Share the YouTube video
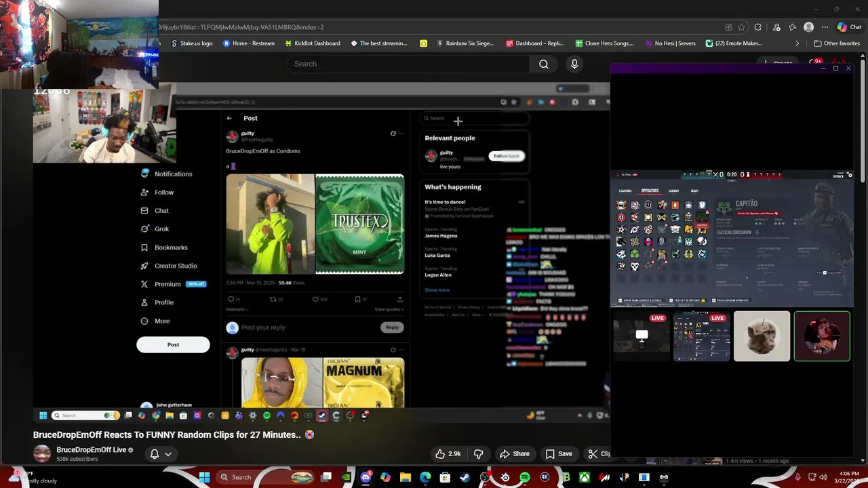Image resolution: width=868 pixels, height=488 pixels. [x=514, y=453]
